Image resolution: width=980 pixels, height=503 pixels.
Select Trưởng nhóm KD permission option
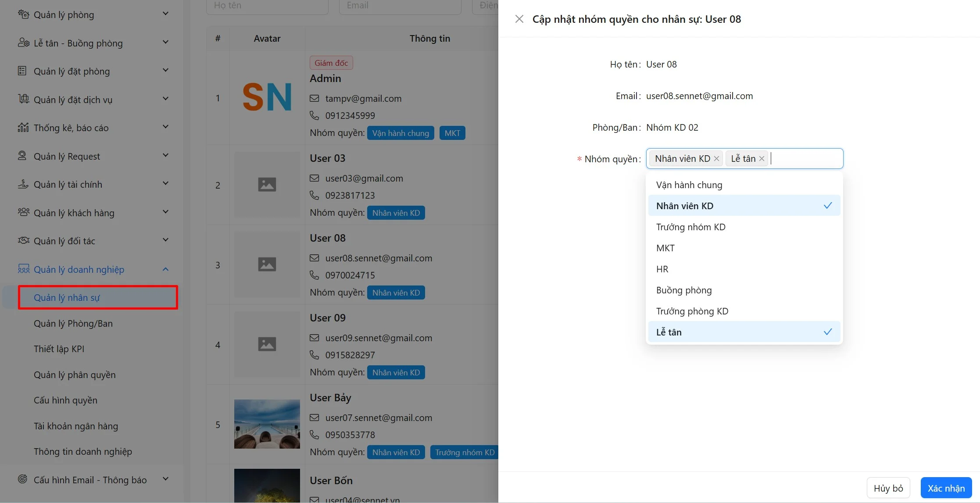click(690, 227)
